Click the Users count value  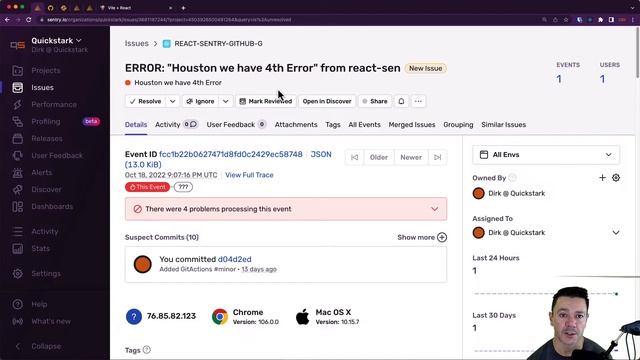coord(602,79)
